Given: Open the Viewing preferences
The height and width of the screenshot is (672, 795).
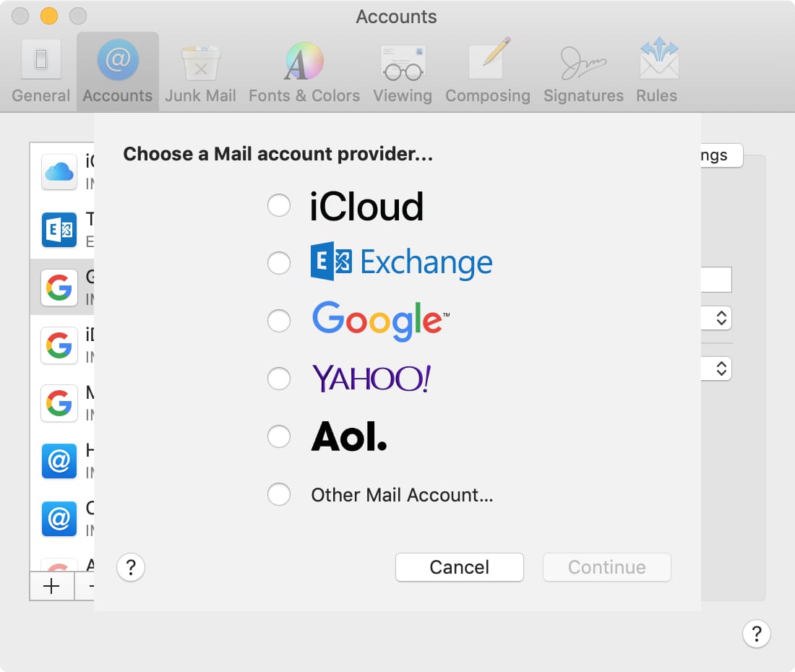Looking at the screenshot, I should click(x=402, y=69).
